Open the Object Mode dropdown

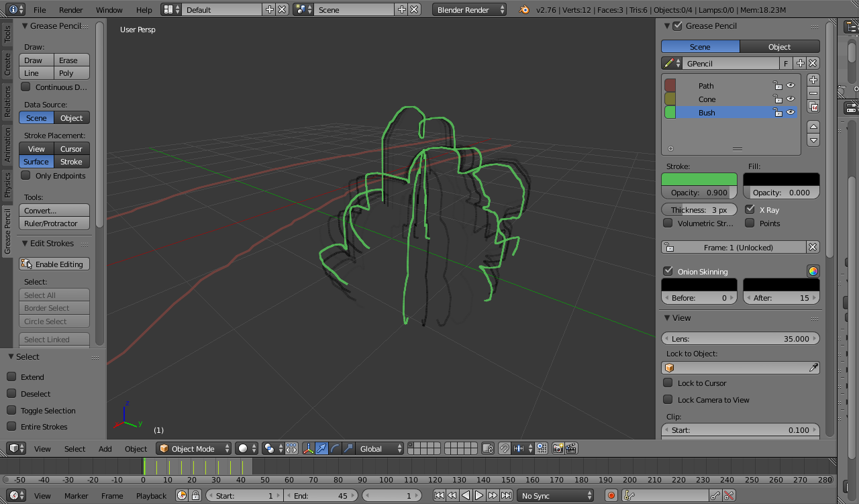(194, 448)
